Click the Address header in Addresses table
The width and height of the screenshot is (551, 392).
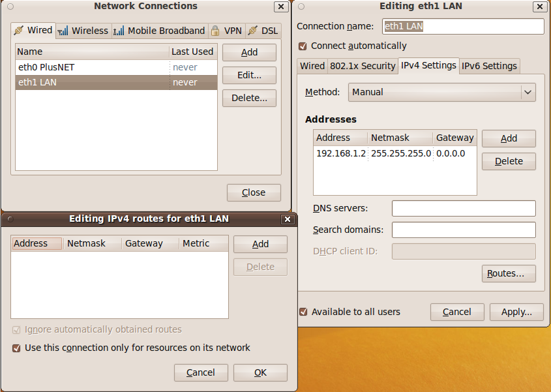(340, 138)
